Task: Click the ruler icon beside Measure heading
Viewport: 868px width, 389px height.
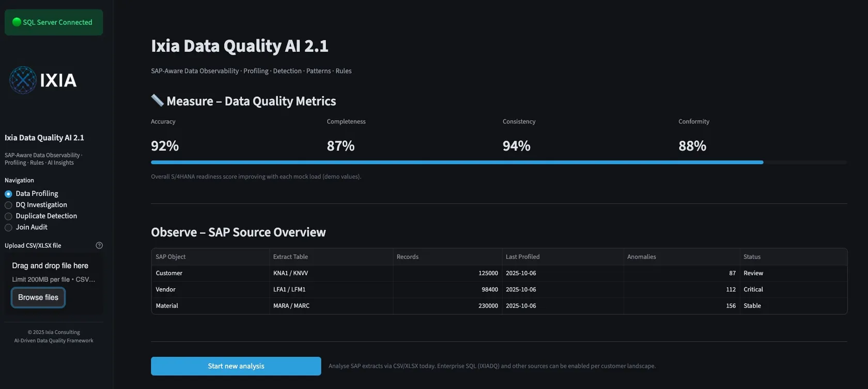Action: [x=158, y=100]
